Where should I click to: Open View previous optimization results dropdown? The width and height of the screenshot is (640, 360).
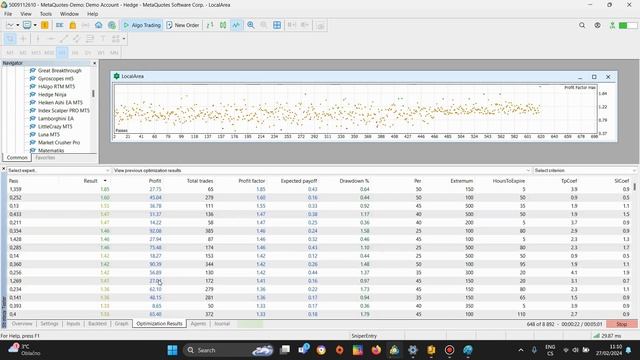click(322, 170)
